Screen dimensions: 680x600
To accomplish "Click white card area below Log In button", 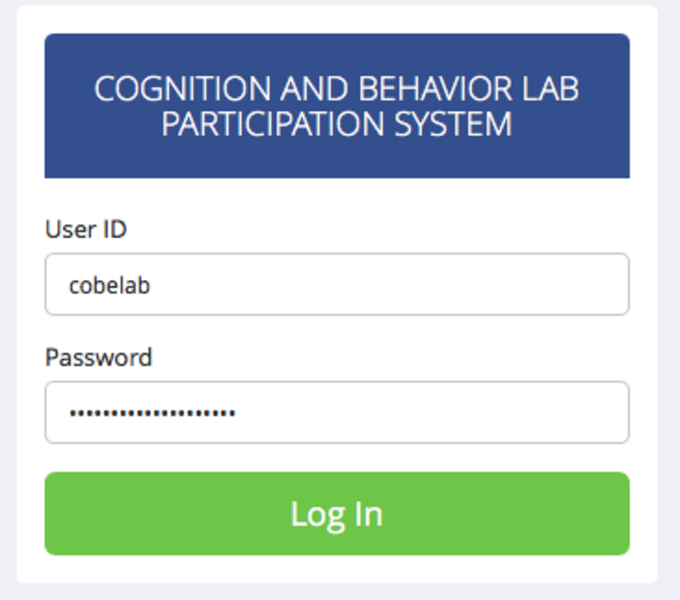I will [337, 569].
